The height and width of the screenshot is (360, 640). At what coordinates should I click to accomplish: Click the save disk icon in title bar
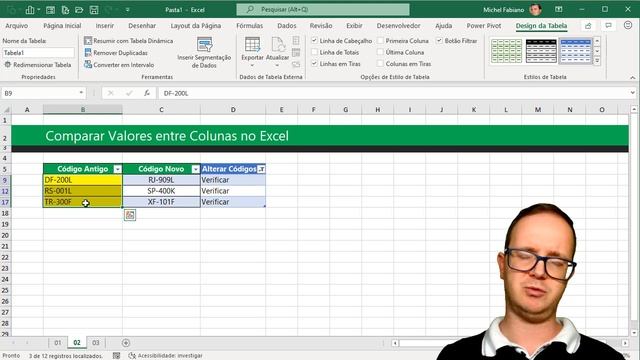coord(94,10)
